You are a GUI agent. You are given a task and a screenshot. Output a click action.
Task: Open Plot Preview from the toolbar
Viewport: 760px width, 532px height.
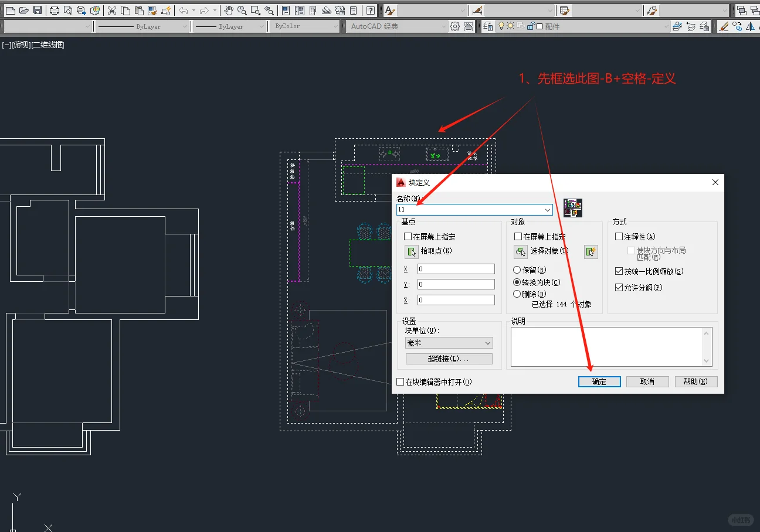(68, 11)
